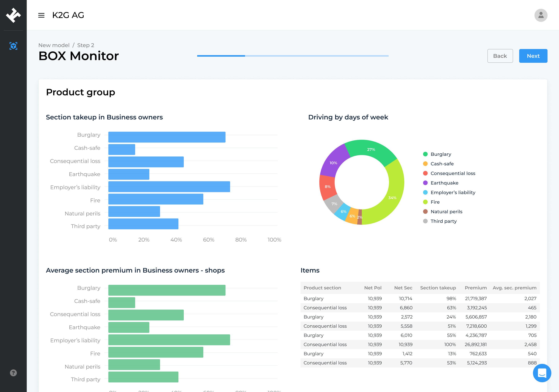Open the hamburger navigation menu
Viewport: 559px width, 392px height.
coord(41,15)
